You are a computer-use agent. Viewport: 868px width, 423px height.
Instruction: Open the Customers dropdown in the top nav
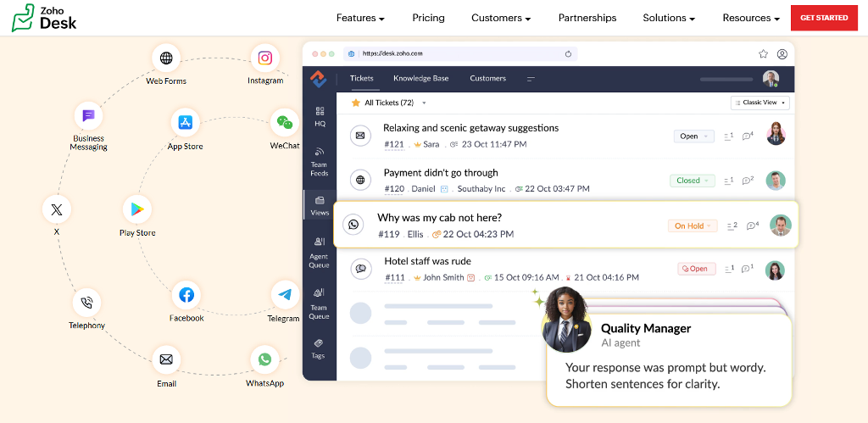pyautogui.click(x=501, y=18)
